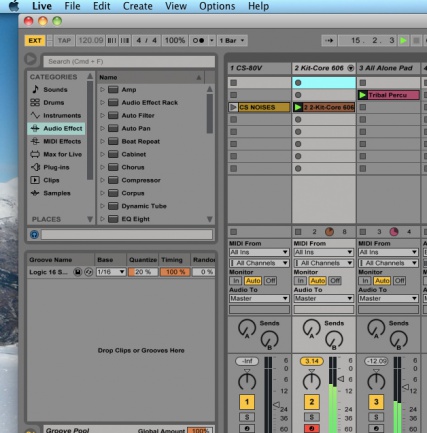Expand the Auto Filter folder

(x=102, y=116)
